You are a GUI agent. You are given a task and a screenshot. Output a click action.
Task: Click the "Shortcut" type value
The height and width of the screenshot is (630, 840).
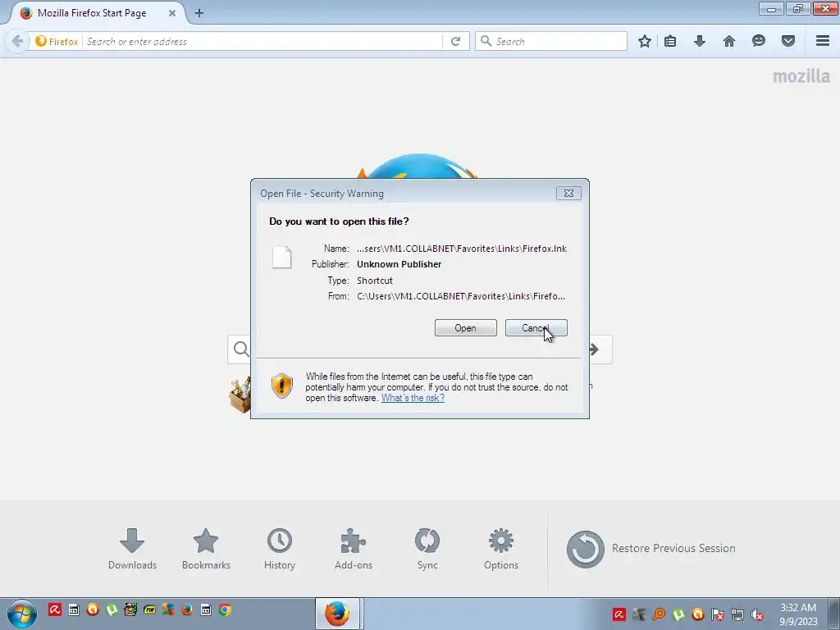[x=375, y=281]
